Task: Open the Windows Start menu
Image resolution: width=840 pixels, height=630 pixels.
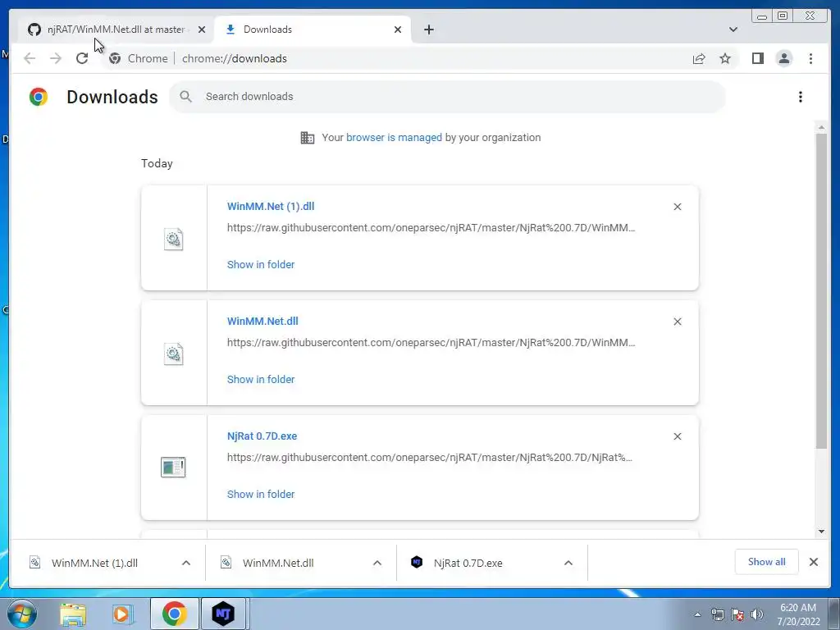Action: (22, 614)
